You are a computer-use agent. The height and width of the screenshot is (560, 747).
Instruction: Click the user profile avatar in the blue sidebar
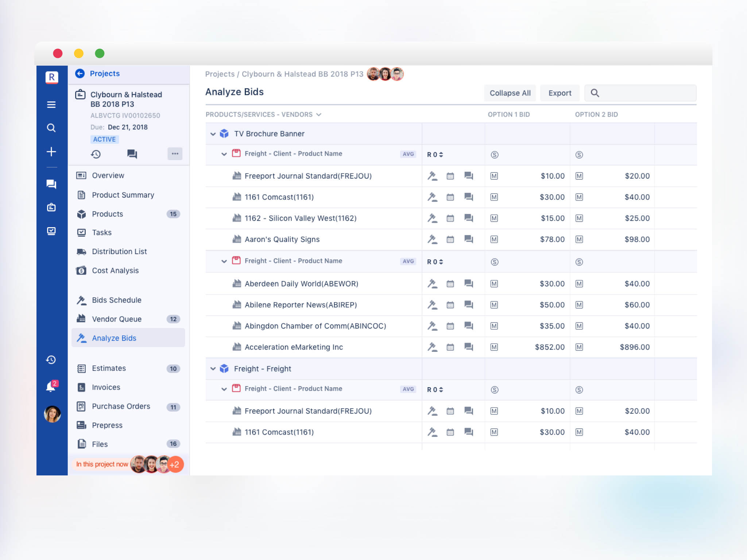53,414
